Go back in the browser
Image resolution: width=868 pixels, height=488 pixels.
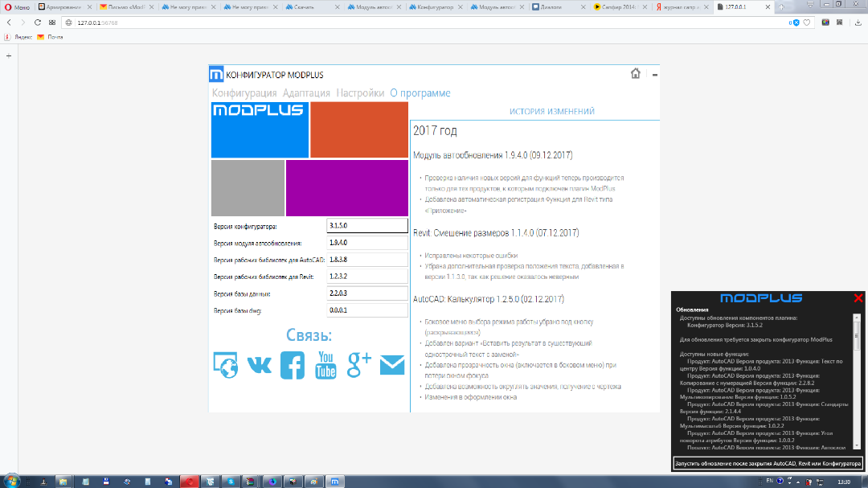(x=9, y=23)
